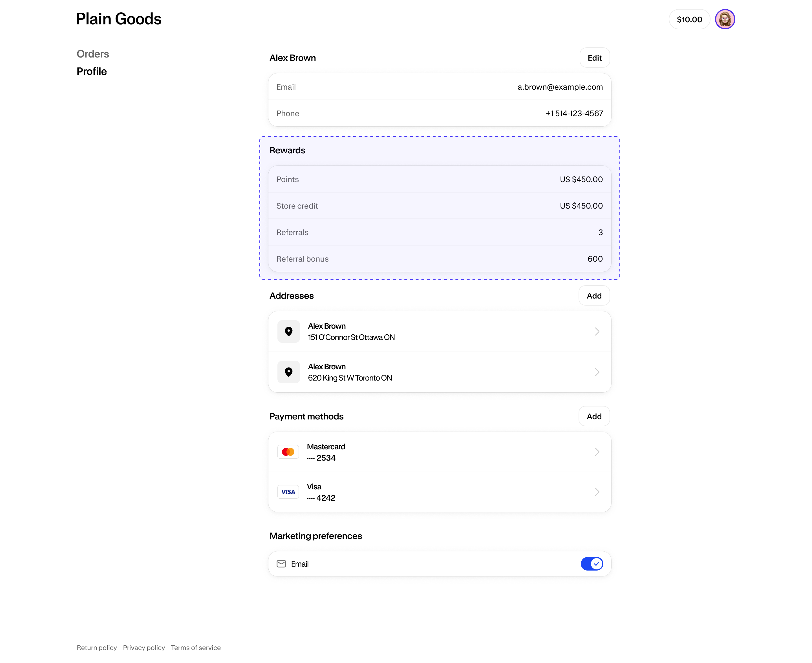Click the Referral bonus value 600
The image size is (812, 663).
pos(595,259)
